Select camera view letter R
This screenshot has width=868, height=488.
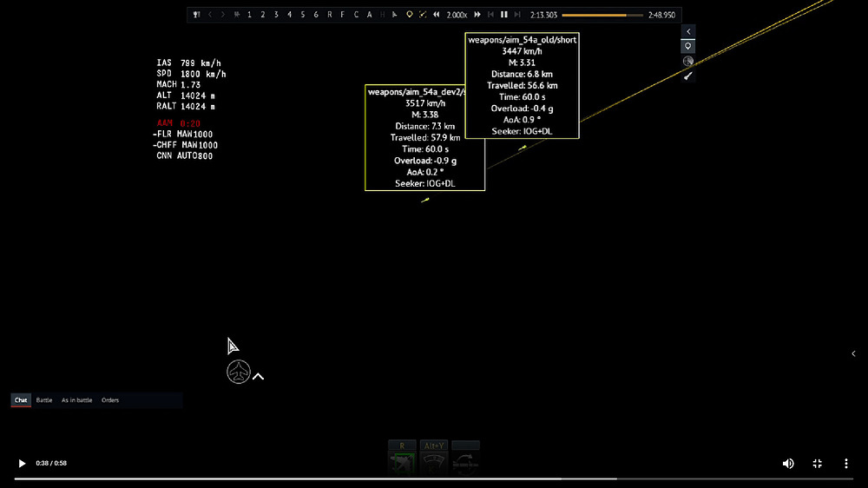(329, 15)
